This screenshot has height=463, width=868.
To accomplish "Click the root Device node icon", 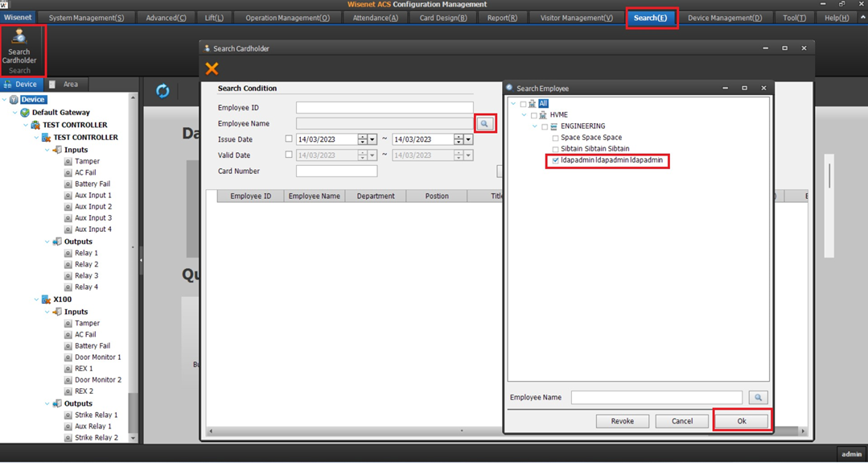I will pos(14,100).
